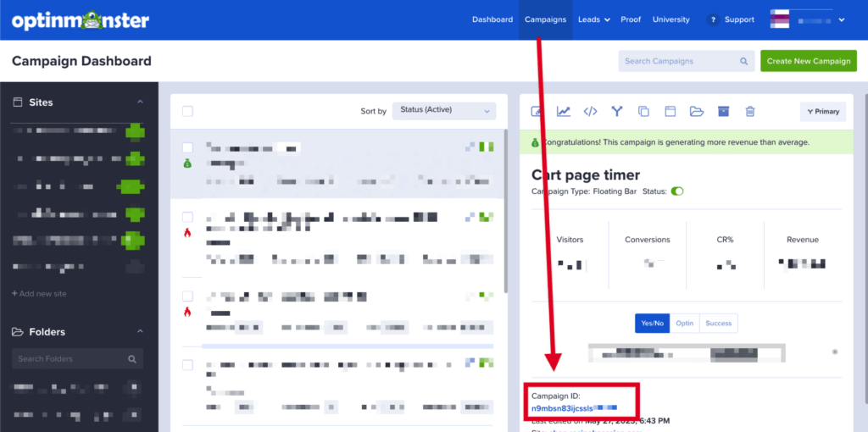Create a split test with fork icon
The image size is (868, 432).
point(617,111)
